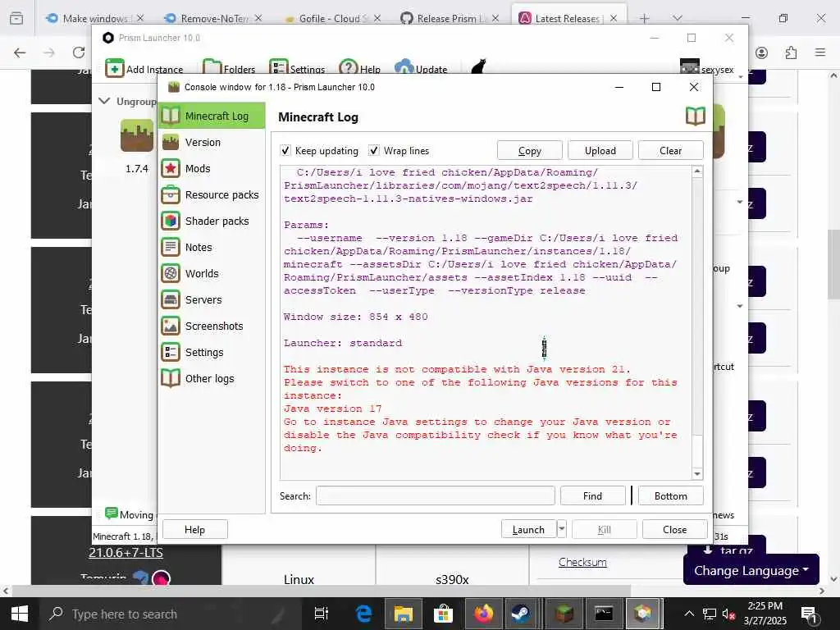Open the browser extensions icon
This screenshot has width=840, height=630.
tap(792, 52)
